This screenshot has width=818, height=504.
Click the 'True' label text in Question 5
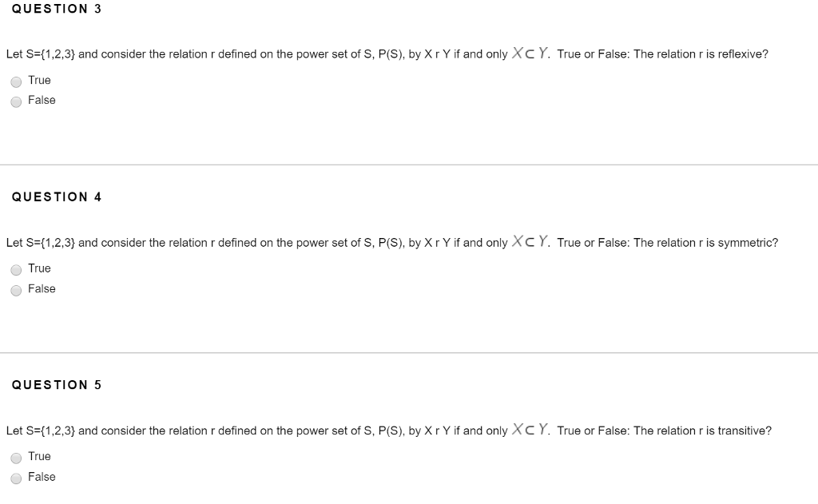point(39,457)
